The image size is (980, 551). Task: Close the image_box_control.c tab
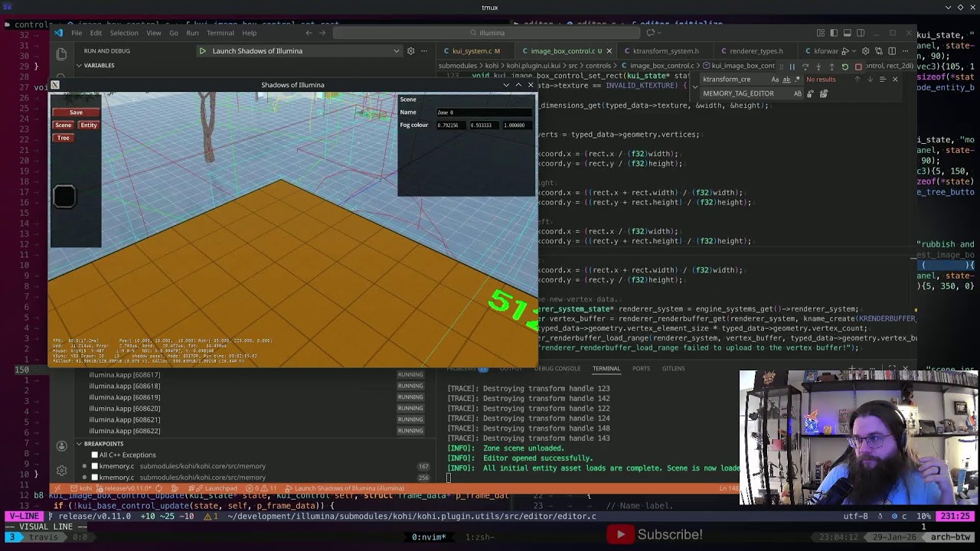tap(609, 51)
